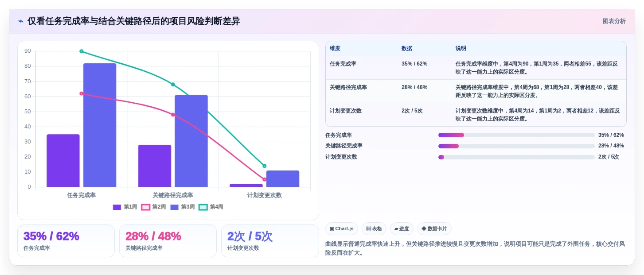Click 任务完成率 table row cell
Screen dimensions: 644x275
click(x=343, y=64)
